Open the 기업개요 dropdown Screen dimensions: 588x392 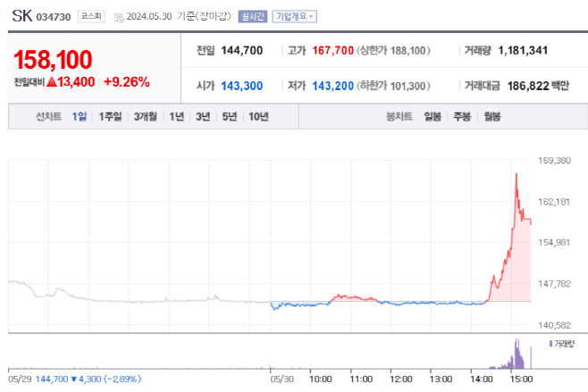[294, 16]
